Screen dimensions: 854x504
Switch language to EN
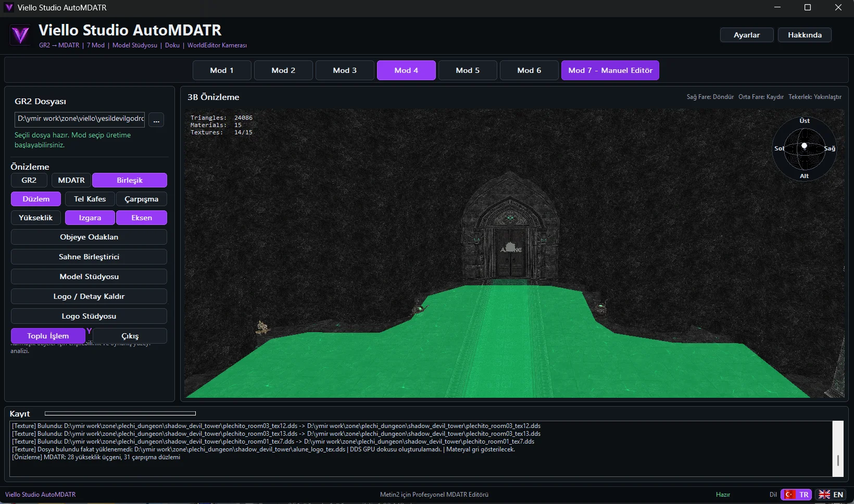pyautogui.click(x=831, y=495)
